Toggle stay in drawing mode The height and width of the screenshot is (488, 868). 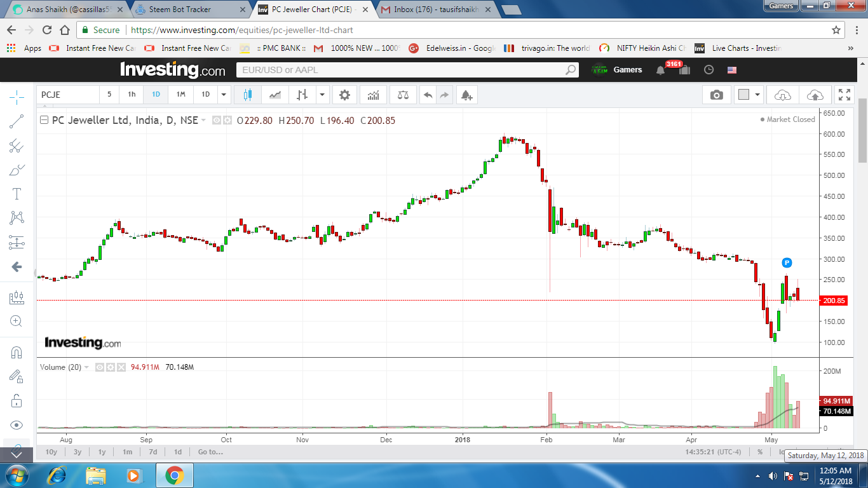[17, 376]
